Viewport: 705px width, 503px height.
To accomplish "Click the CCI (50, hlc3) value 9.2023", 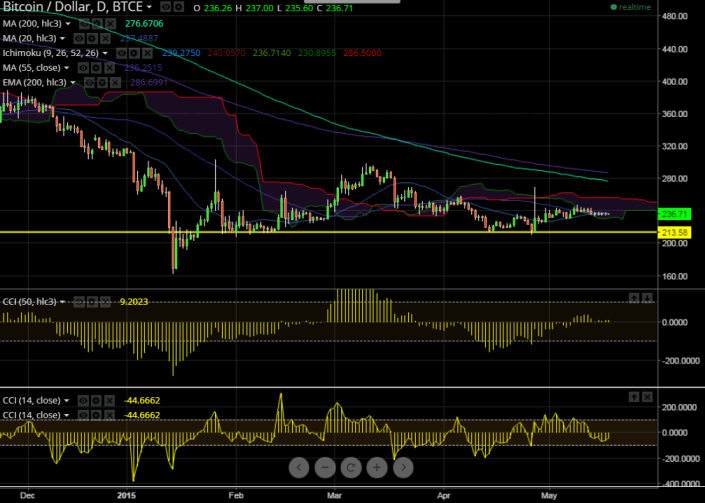I will pyautogui.click(x=134, y=302).
